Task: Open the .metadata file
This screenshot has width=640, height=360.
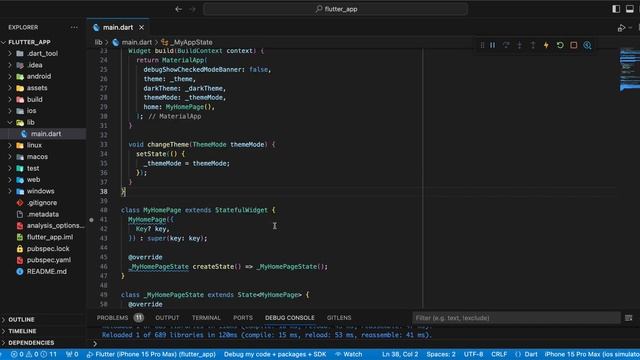Action: (x=43, y=214)
